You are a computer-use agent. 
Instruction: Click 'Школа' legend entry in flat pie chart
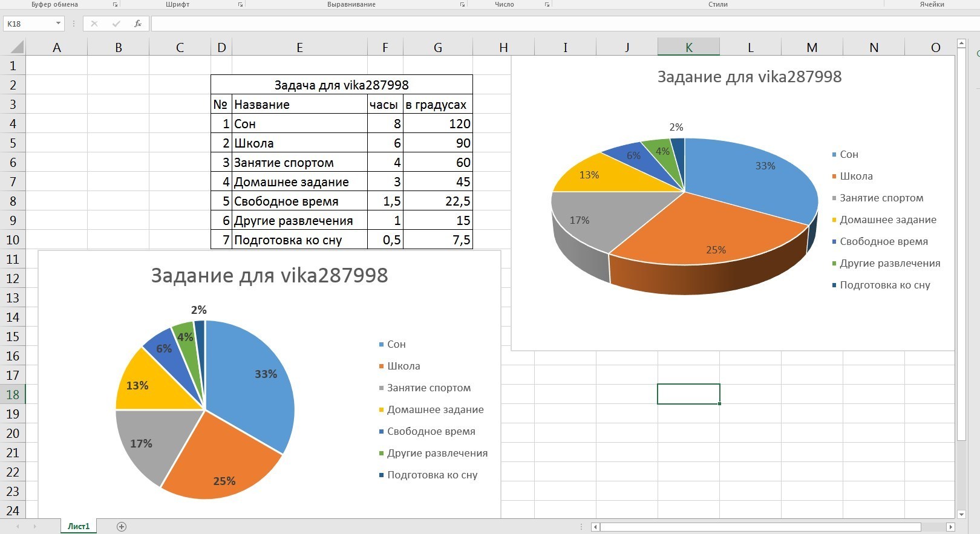(400, 366)
